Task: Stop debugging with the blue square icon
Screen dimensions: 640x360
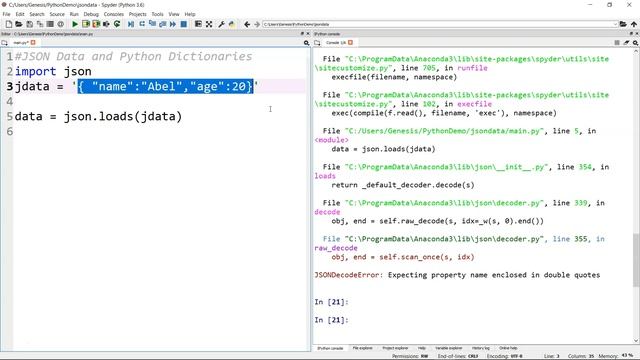Action: (x=184, y=24)
